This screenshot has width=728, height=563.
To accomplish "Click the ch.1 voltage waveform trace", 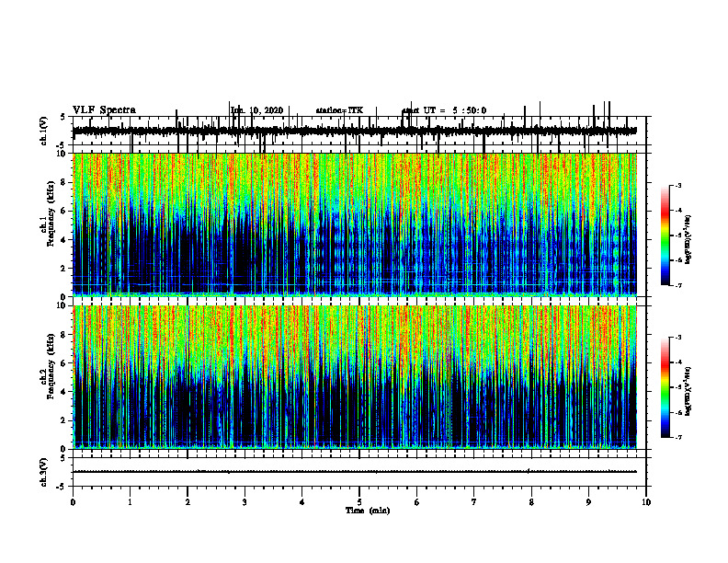I will click(355, 131).
